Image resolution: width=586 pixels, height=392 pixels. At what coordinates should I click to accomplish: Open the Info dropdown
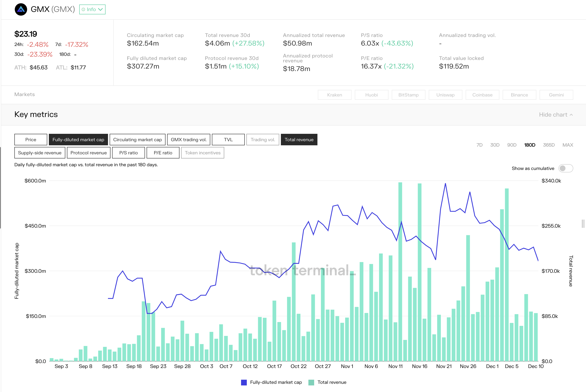[x=92, y=9]
